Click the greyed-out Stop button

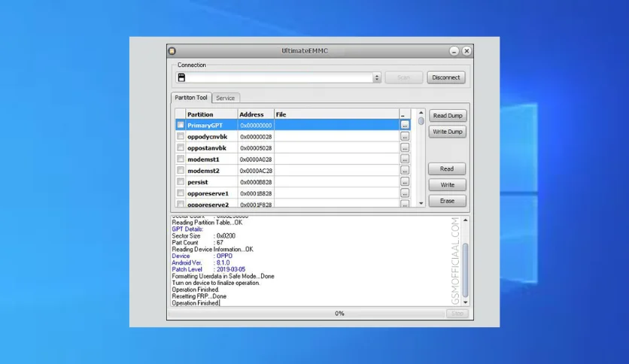457,314
